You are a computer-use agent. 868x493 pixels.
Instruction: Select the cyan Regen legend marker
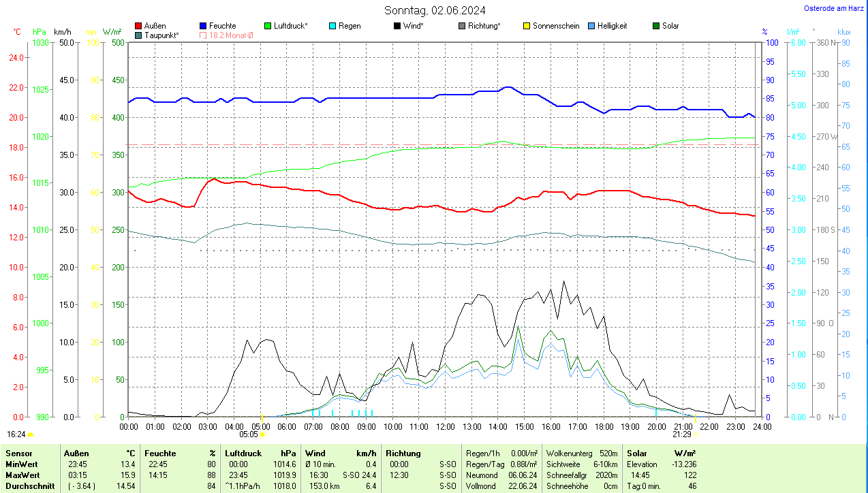(332, 26)
